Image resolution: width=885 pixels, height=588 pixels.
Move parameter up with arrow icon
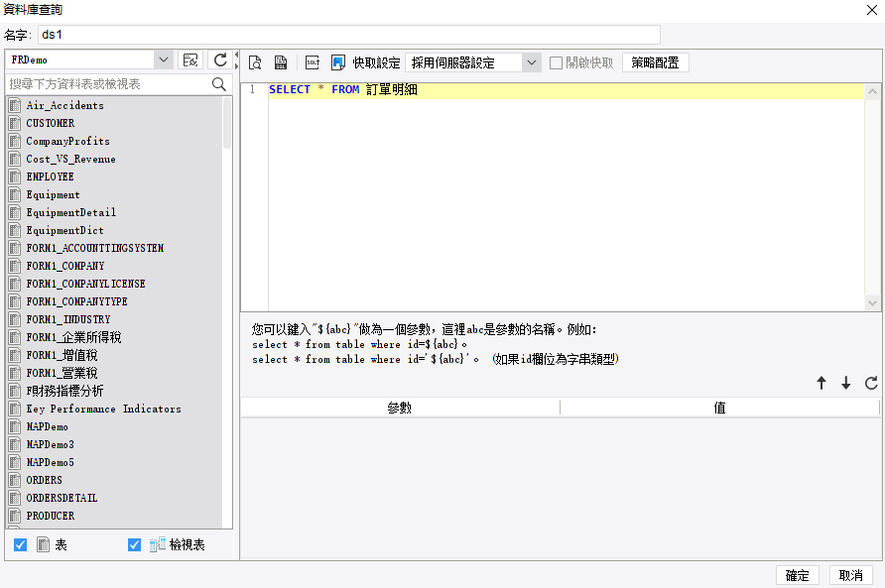(822, 383)
